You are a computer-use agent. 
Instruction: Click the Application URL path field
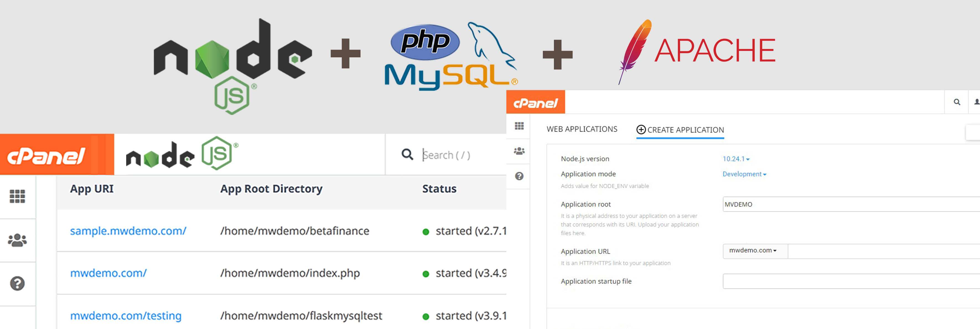884,251
